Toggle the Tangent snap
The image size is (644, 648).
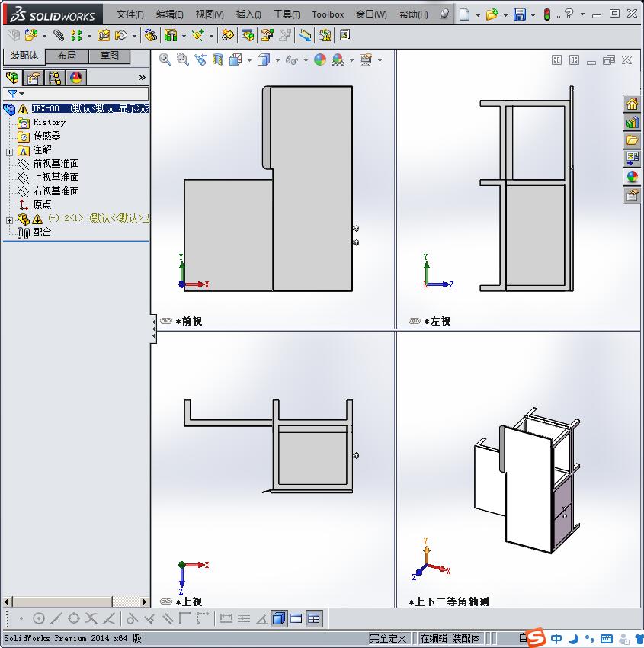(x=131, y=618)
